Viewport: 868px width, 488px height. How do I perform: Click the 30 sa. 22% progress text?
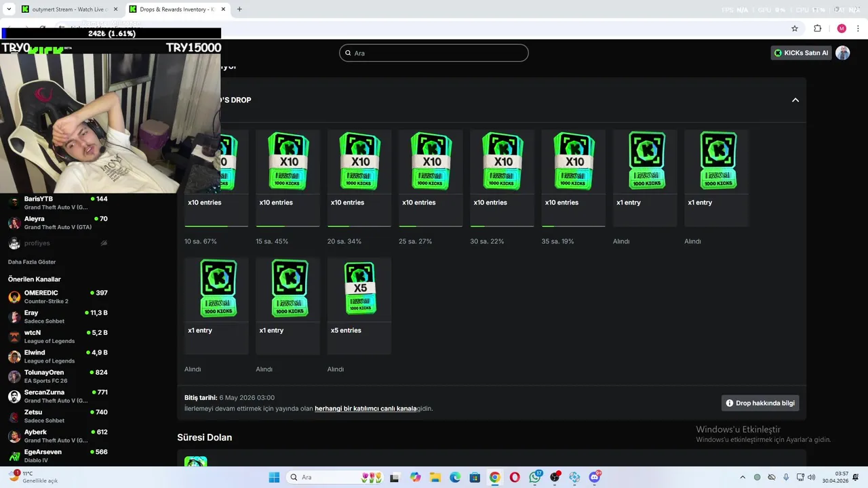[x=487, y=241]
